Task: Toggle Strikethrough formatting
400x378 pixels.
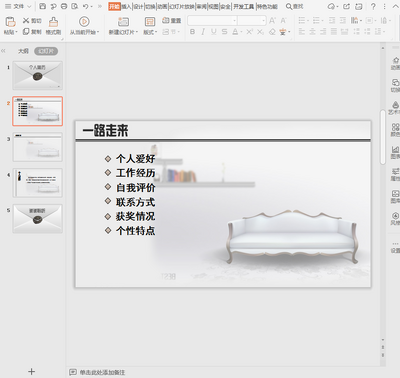Action: click(224, 32)
